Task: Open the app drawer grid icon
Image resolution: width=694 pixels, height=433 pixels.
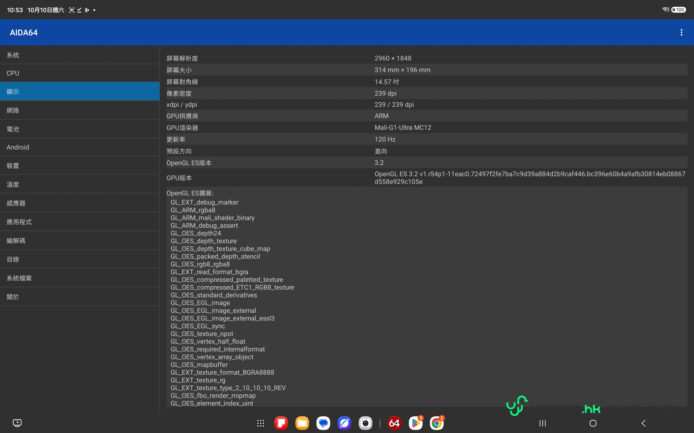Action: pos(260,423)
